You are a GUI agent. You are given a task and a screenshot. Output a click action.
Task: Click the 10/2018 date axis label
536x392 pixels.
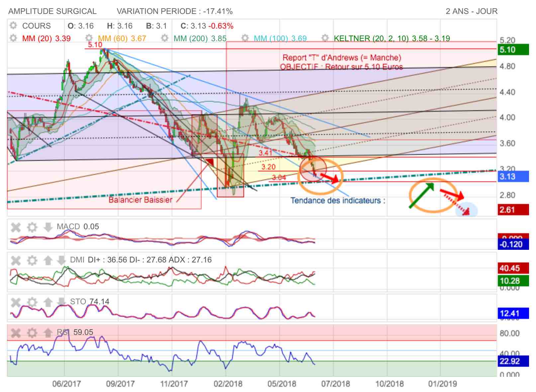point(389,384)
